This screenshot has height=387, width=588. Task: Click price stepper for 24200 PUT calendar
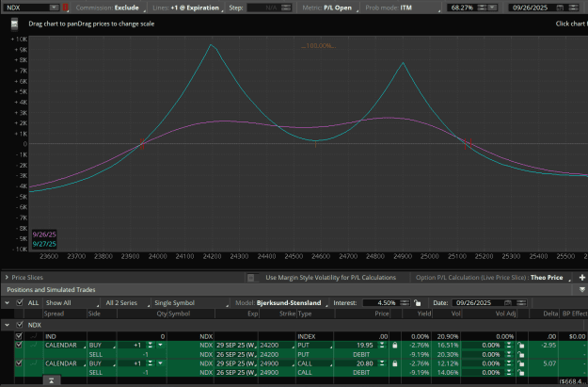[x=382, y=345]
